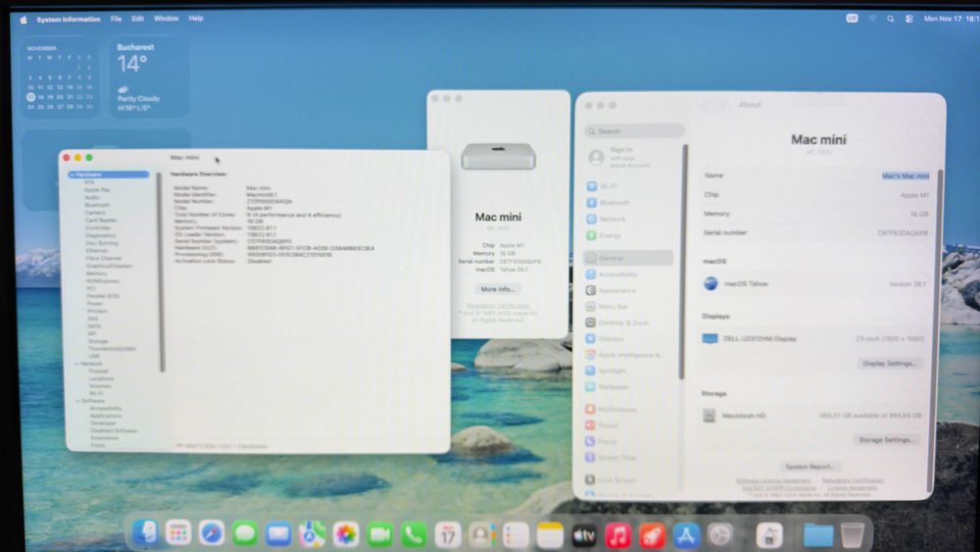Viewport: 980px width, 552px height.
Task: Select Storage in the Hardware list
Action: pos(98,340)
